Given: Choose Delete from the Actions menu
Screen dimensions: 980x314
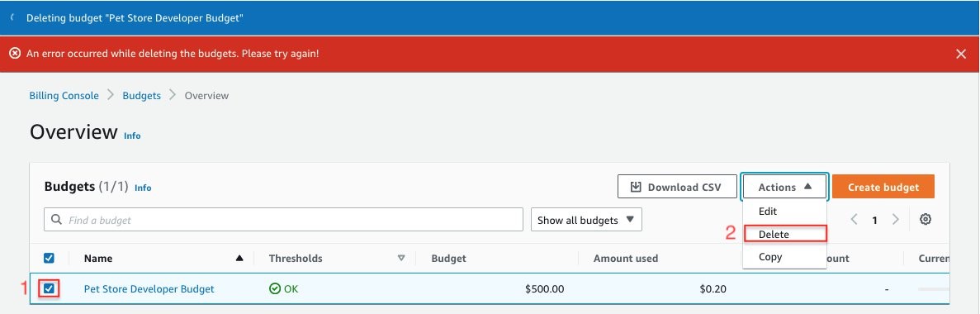Looking at the screenshot, I should click(x=785, y=234).
